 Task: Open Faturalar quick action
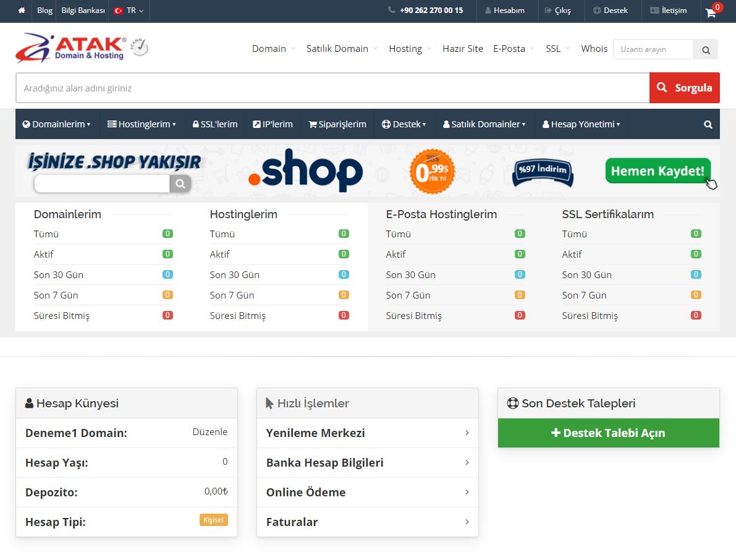[368, 522]
